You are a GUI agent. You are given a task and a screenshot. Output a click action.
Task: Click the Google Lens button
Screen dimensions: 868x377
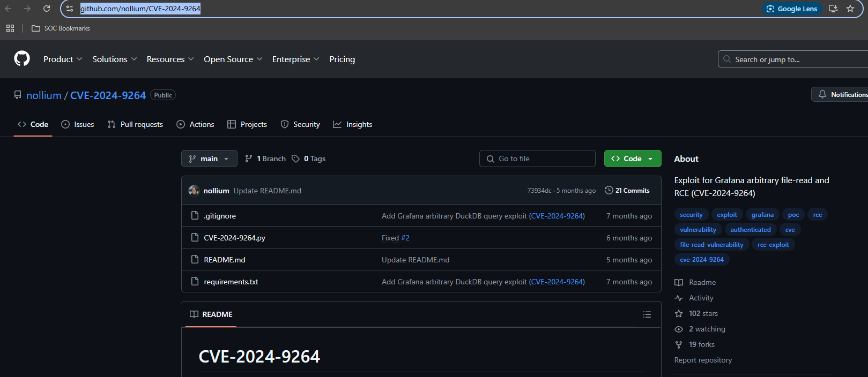point(791,9)
